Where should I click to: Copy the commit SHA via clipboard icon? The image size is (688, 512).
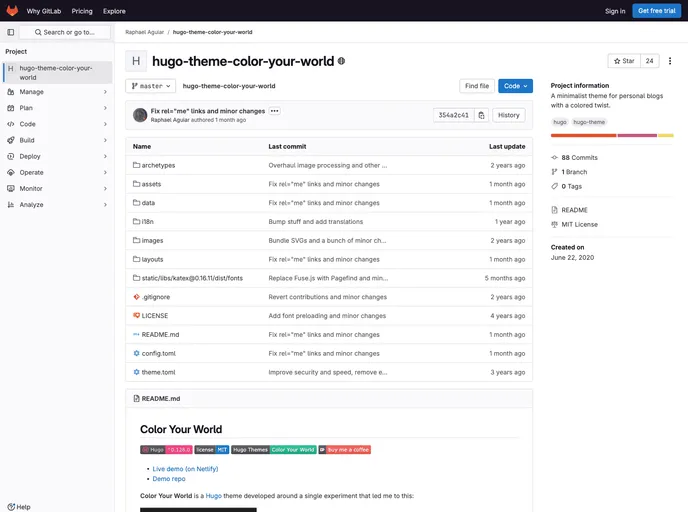tap(481, 115)
